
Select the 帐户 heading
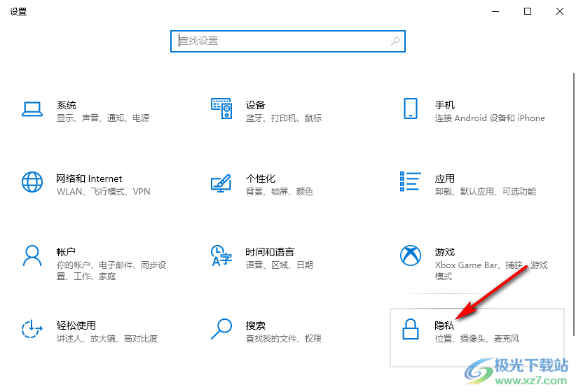tap(66, 252)
